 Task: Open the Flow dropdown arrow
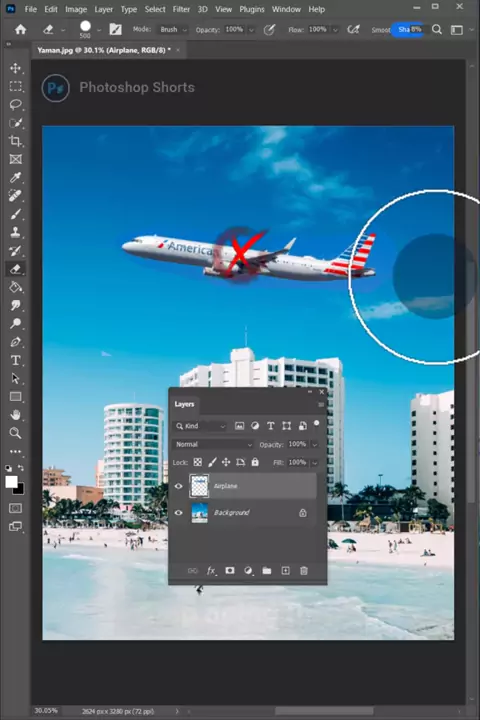tap(335, 30)
